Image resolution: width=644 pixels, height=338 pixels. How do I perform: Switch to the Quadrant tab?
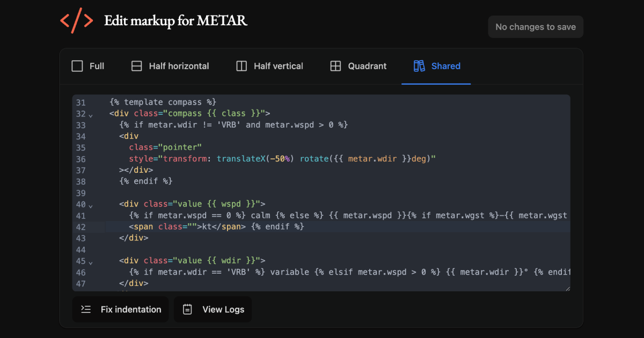tap(358, 66)
